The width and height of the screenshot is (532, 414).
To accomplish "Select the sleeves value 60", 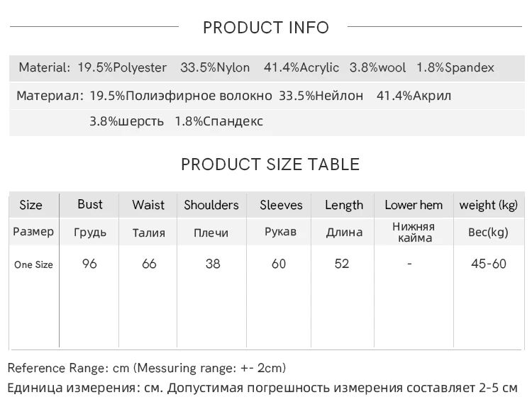I will pyautogui.click(x=279, y=264).
